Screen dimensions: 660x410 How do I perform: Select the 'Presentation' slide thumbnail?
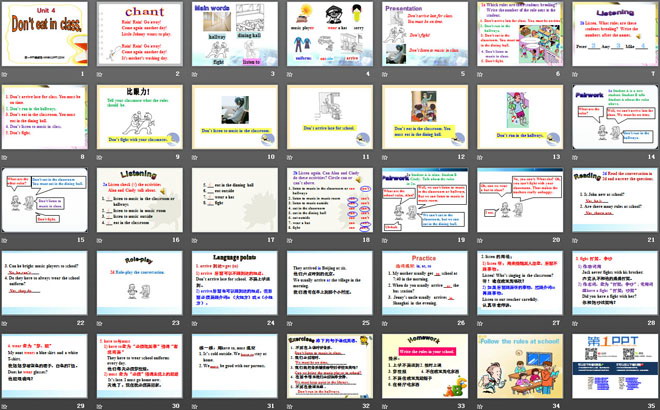[x=425, y=34]
